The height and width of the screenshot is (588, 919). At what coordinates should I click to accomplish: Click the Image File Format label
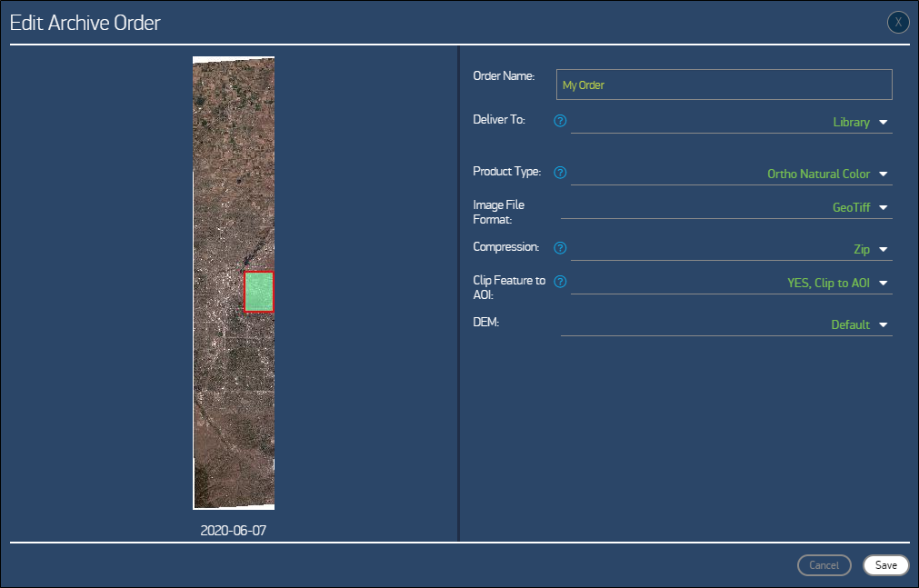pos(499,213)
